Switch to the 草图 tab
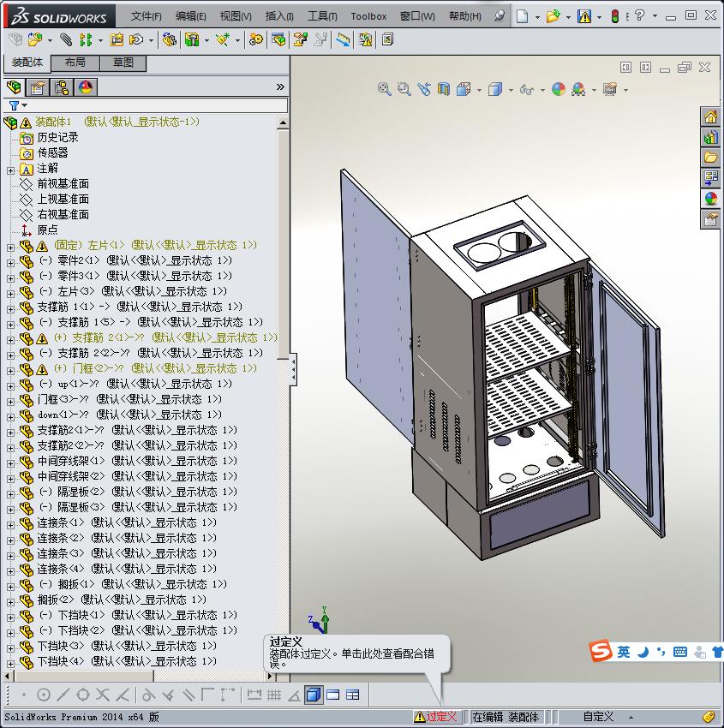The image size is (724, 728). 123,63
